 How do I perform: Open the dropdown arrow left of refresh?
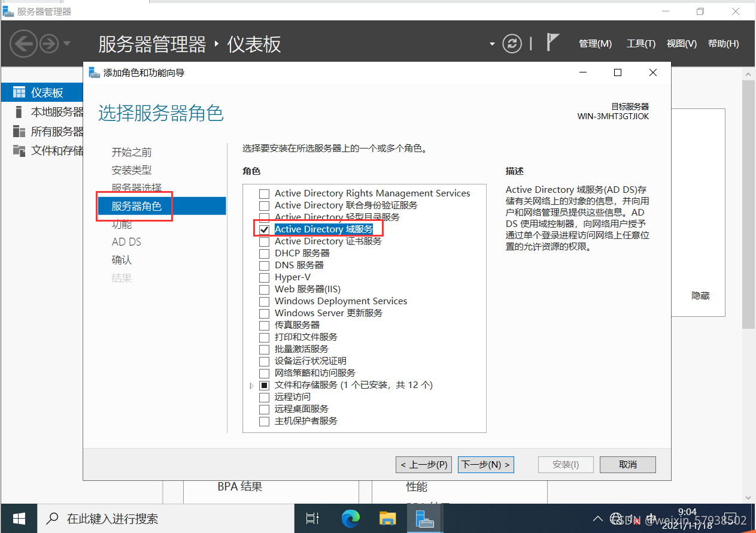pyautogui.click(x=492, y=44)
